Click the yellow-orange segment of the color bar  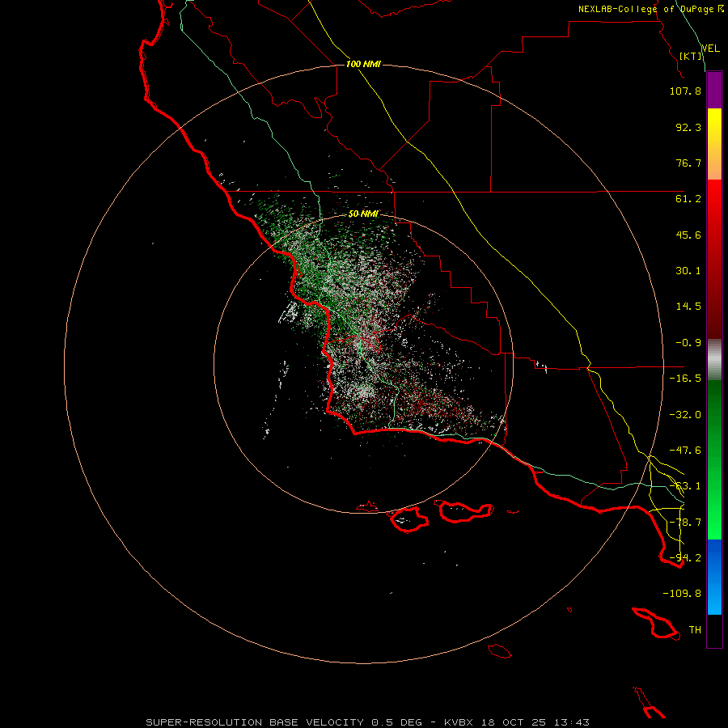[714, 144]
